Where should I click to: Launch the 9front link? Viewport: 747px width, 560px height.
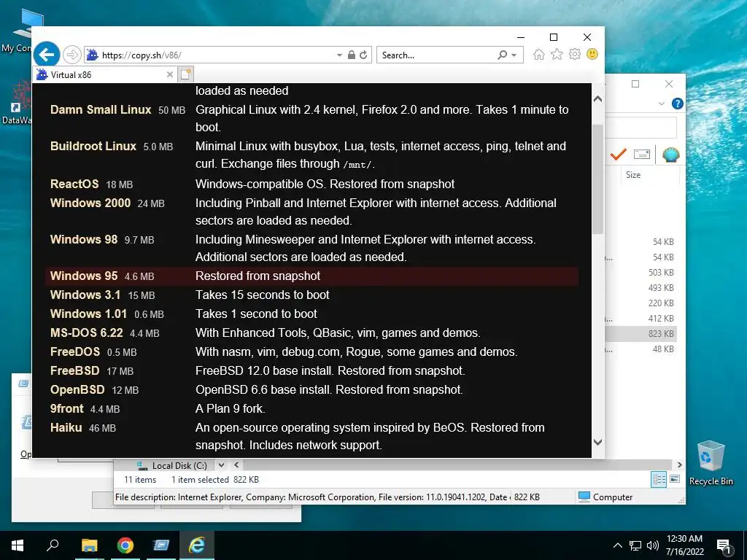click(x=66, y=408)
